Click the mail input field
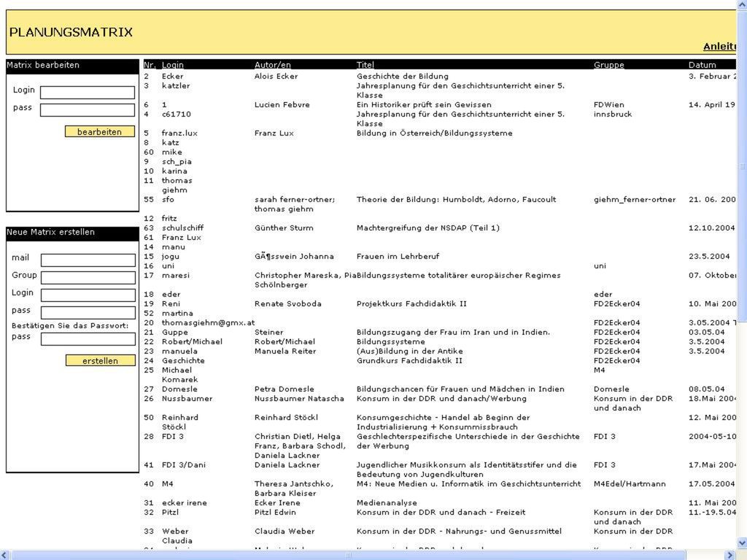Screen dimensions: 747x560 pyautogui.click(x=88, y=260)
